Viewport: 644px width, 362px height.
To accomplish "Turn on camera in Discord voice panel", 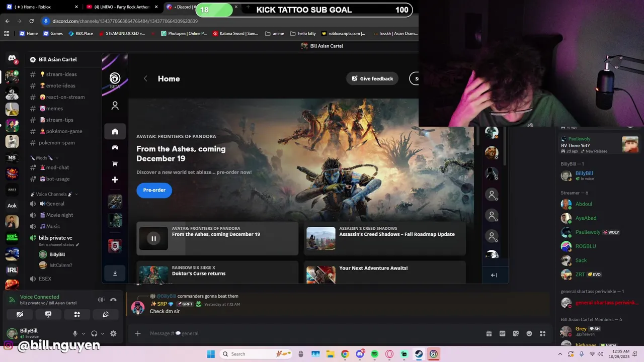I will pos(20,314).
